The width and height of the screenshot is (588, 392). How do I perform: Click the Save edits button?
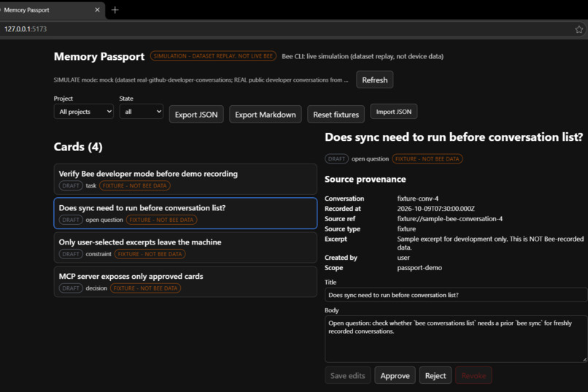point(348,375)
